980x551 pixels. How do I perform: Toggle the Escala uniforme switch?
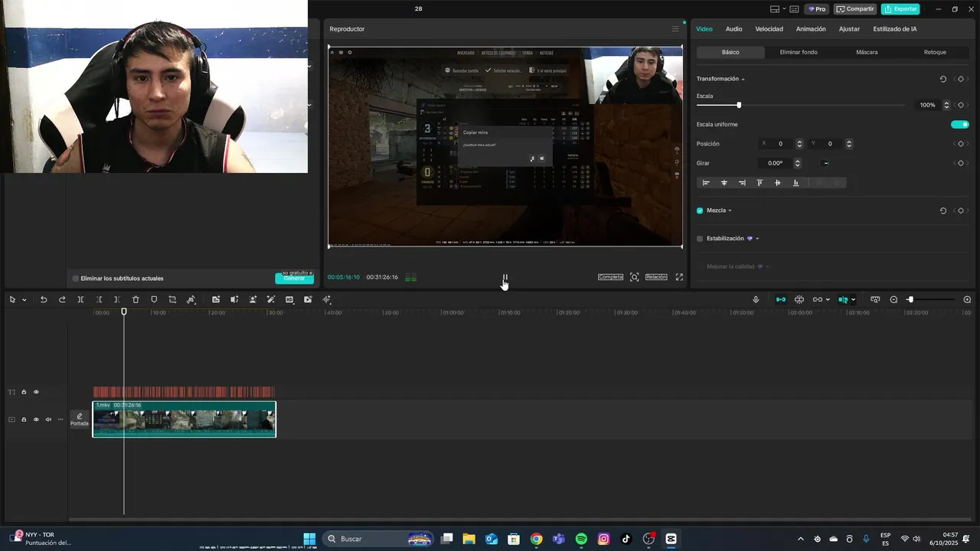960,124
